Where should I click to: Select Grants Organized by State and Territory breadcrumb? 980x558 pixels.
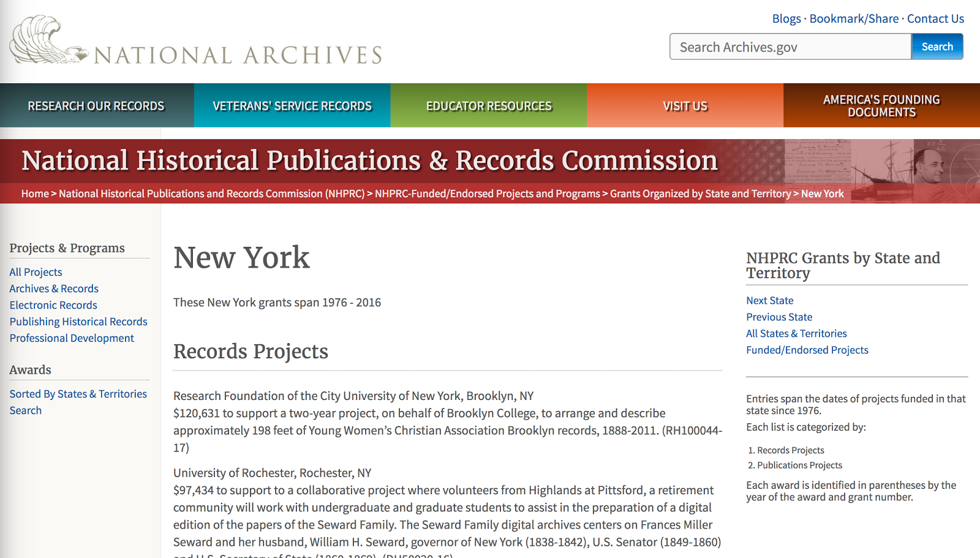[x=700, y=193]
